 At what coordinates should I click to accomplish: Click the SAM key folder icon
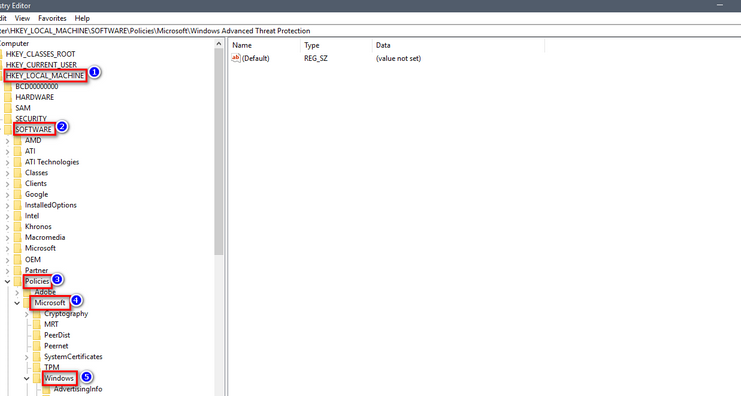tap(8, 108)
